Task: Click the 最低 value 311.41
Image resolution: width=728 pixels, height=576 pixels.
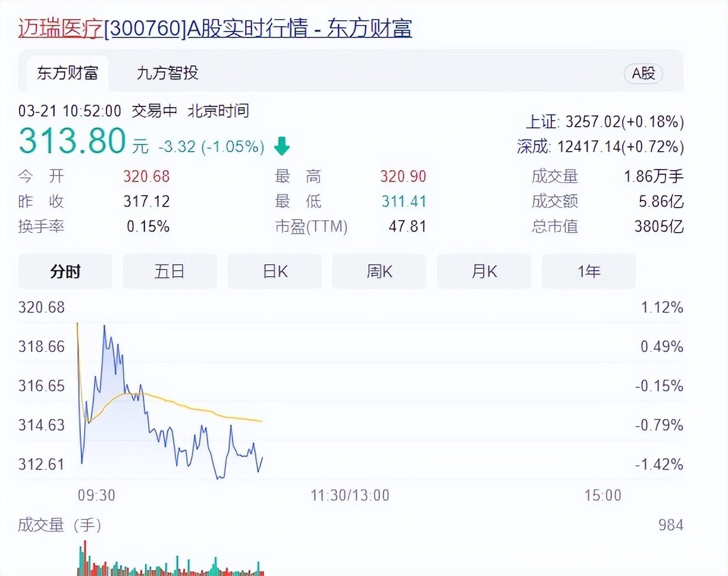Action: coord(404,201)
